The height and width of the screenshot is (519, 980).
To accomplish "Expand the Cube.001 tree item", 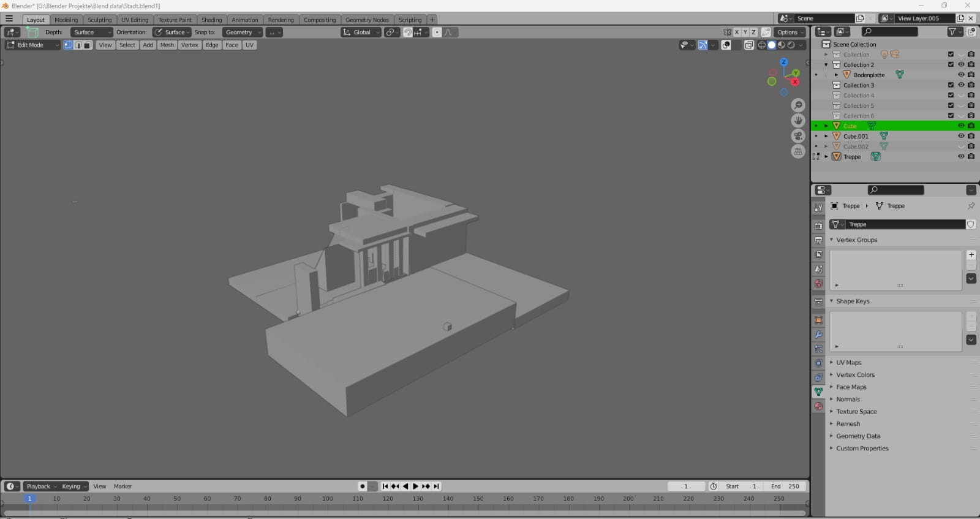I will (x=826, y=137).
